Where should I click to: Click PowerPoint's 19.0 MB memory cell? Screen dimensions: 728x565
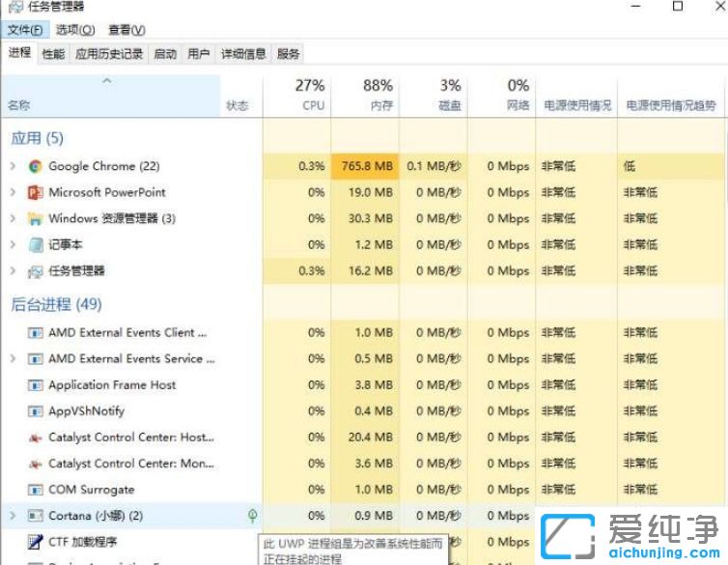coord(365,192)
